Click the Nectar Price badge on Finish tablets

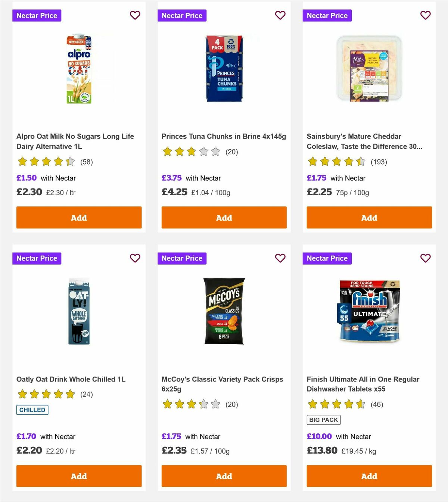pyautogui.click(x=327, y=258)
